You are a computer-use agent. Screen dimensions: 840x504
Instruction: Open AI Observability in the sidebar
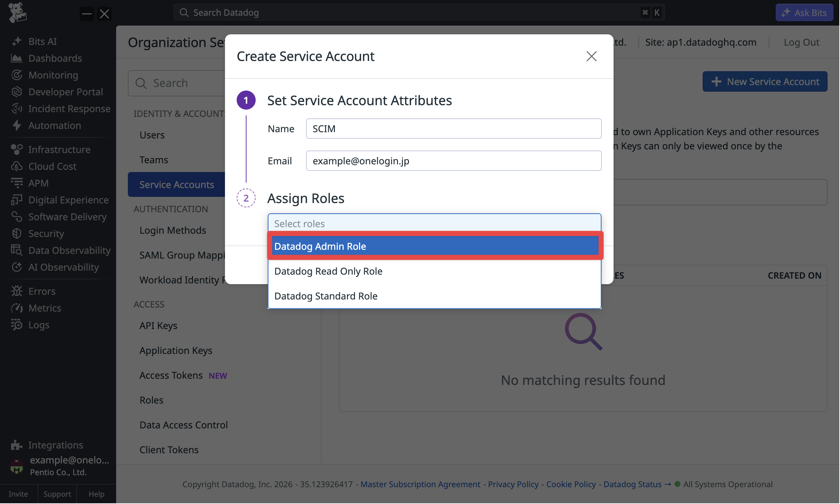[64, 267]
